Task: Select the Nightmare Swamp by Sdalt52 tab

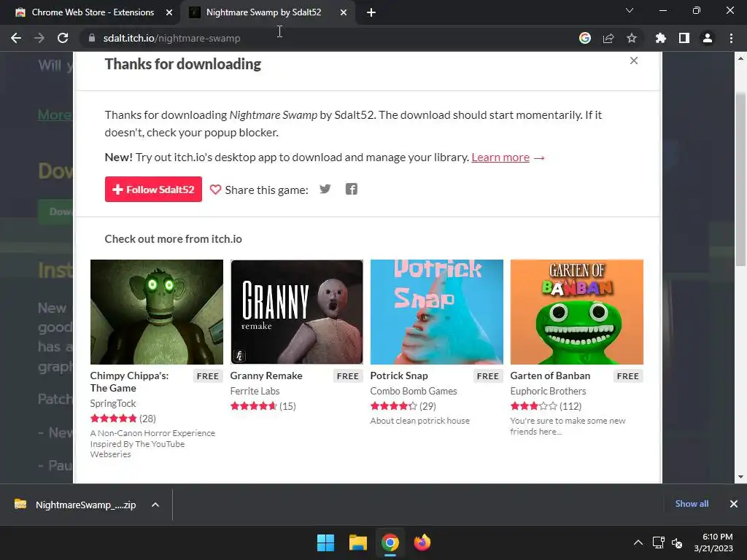Action: click(263, 12)
